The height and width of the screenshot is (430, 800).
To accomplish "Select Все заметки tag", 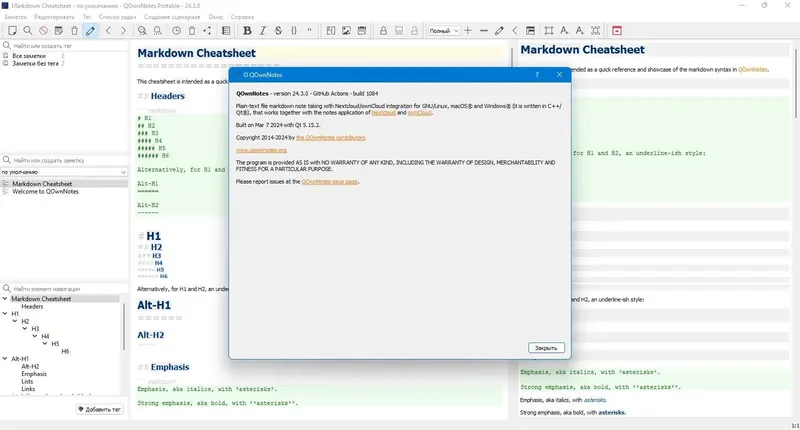I will (x=29, y=56).
